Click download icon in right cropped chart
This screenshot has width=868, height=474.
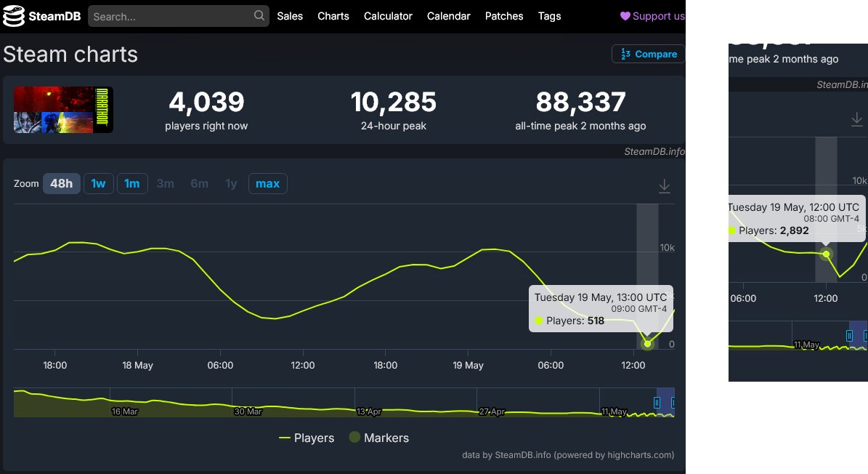click(x=856, y=119)
